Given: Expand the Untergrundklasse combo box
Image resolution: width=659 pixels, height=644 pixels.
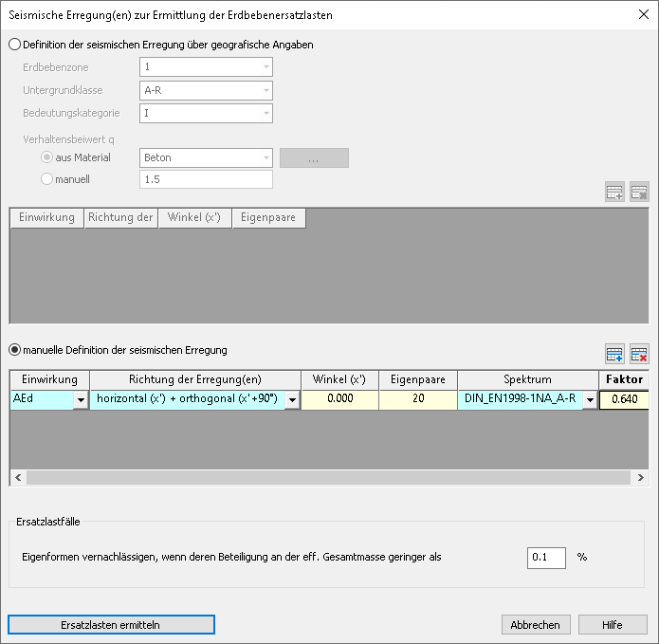Looking at the screenshot, I should click(266, 91).
